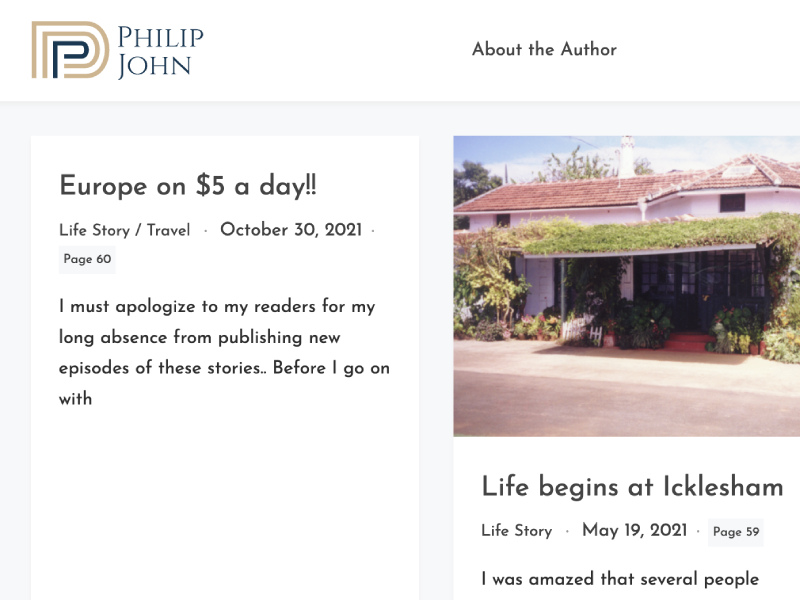The image size is (800, 600).
Task: Click the empty area of the Europe post card
Action: tap(224, 500)
